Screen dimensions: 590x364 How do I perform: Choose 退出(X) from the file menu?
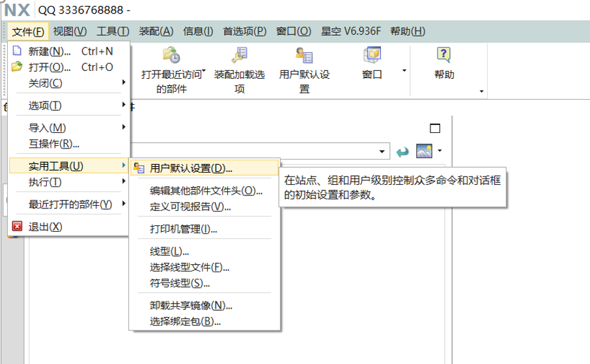(x=70, y=227)
